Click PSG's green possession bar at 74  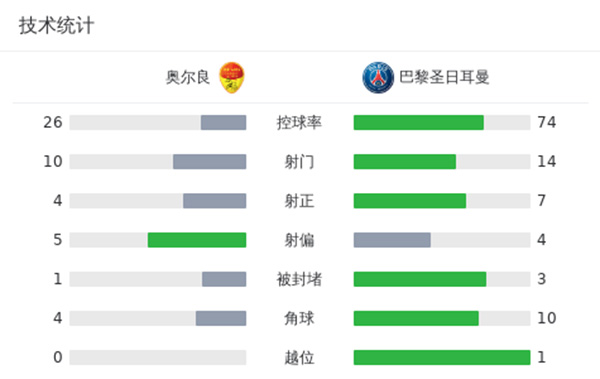[419, 123]
